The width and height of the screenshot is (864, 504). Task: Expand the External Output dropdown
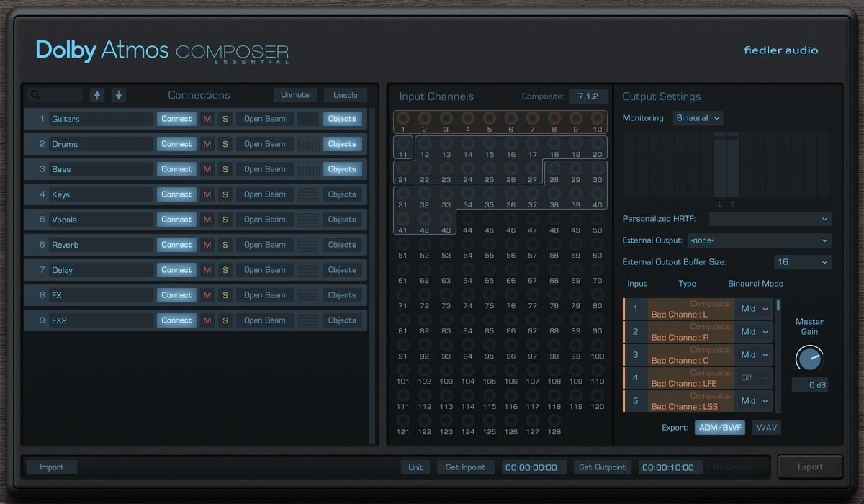tap(759, 240)
